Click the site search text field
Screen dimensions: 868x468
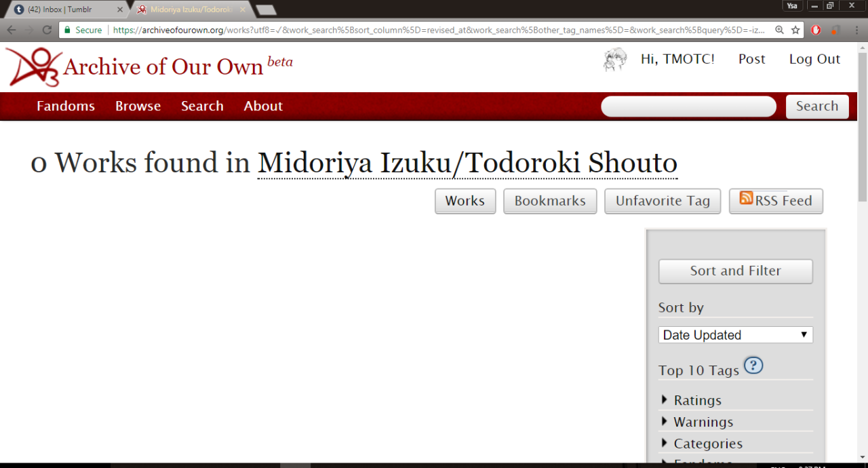(688, 106)
